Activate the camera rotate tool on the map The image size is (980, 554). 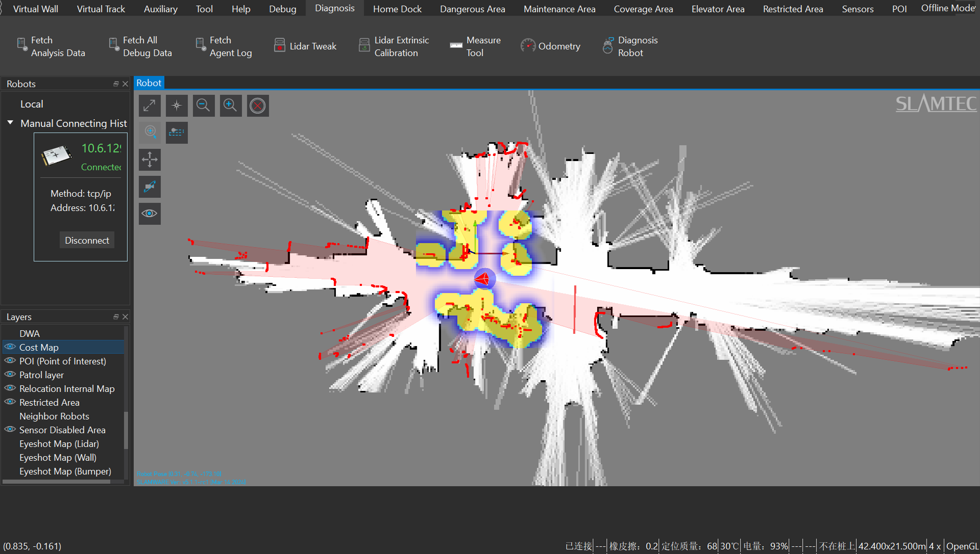149,187
